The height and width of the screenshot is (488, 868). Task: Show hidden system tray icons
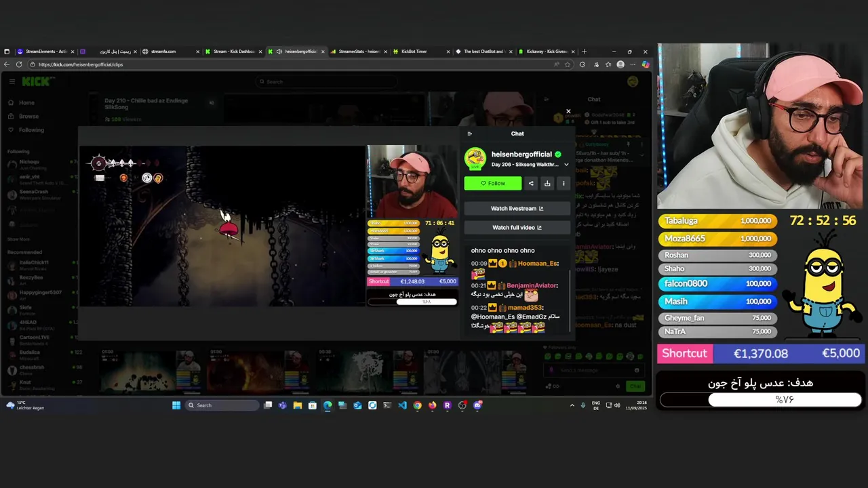point(572,405)
